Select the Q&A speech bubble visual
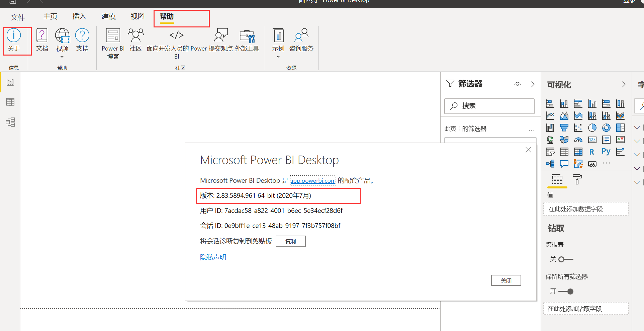644x331 pixels. 564,164
